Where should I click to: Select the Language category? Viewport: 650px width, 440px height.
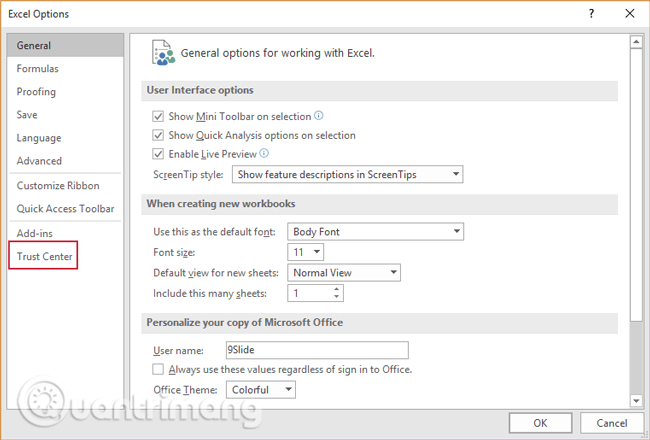(65, 138)
